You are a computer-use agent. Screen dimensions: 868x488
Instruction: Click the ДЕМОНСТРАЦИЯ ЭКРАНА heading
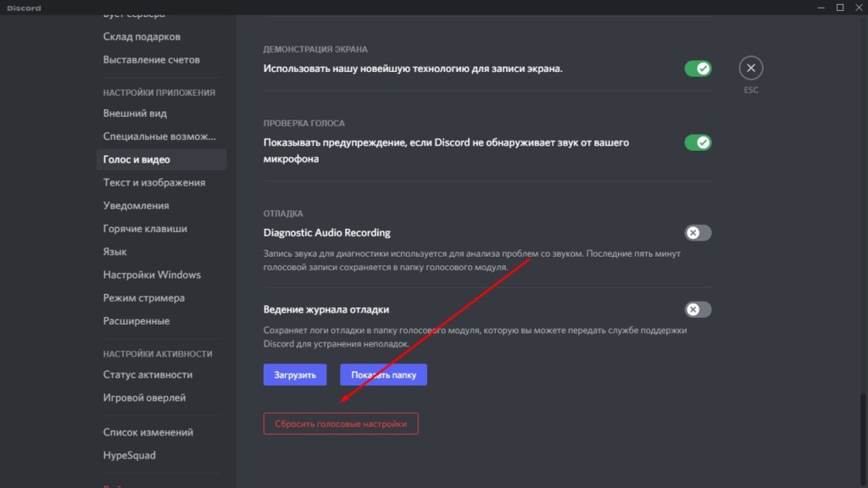tap(315, 49)
